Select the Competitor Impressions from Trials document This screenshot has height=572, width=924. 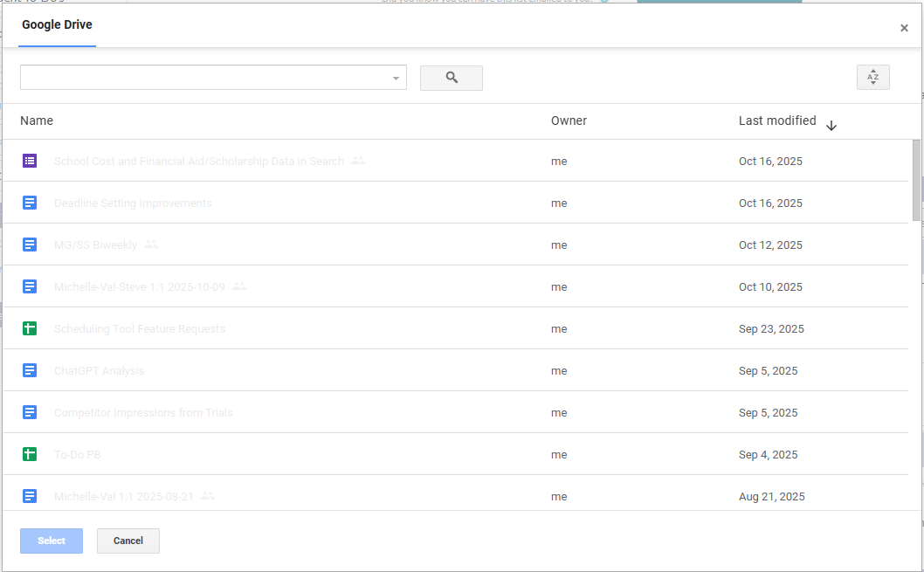click(143, 412)
